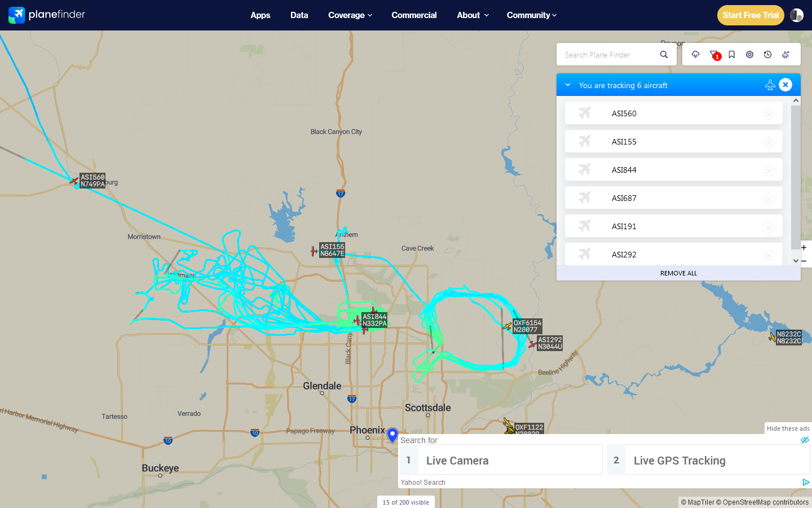Open bookmarks from the toolbar
This screenshot has height=508, width=812.
pos(731,55)
